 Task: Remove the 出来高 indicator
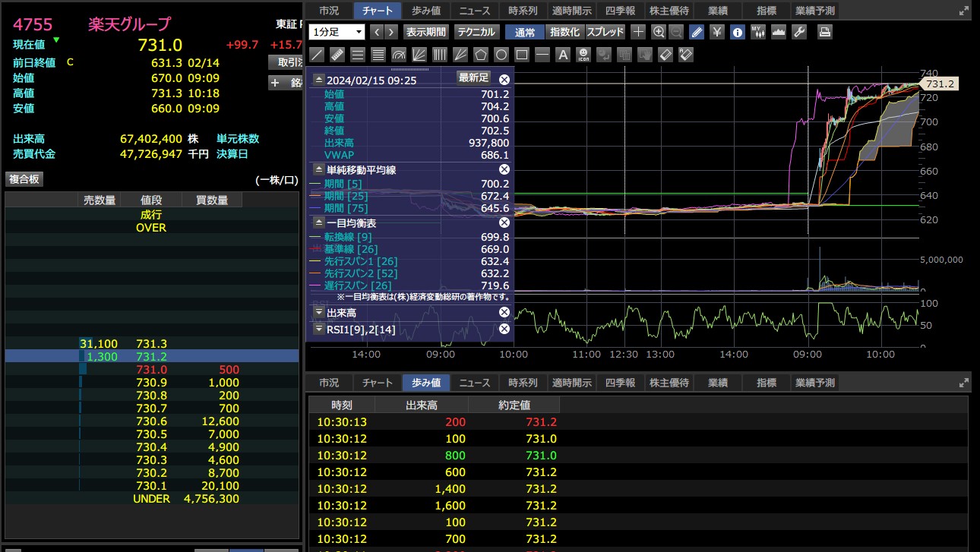(x=504, y=312)
